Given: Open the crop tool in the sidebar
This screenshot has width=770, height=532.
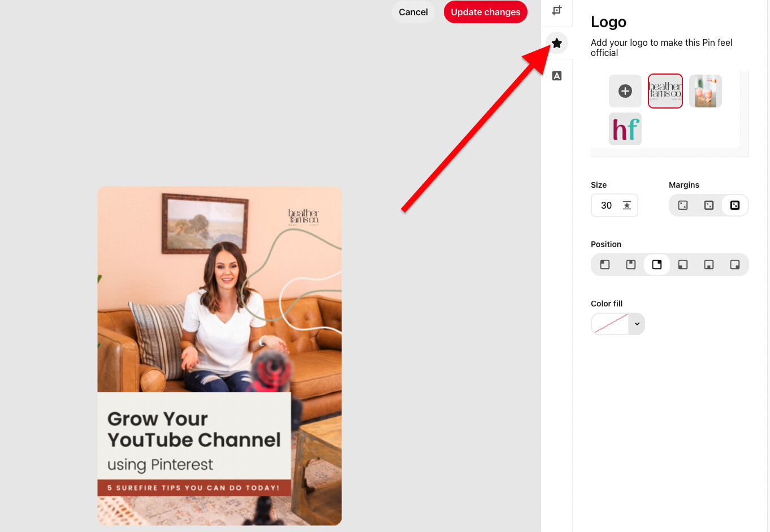Looking at the screenshot, I should tap(557, 10).
